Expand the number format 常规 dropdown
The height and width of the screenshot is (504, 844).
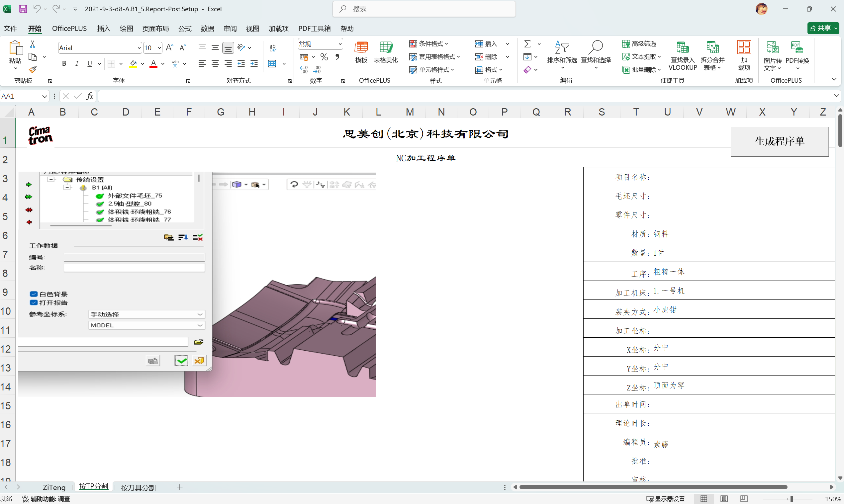click(340, 44)
